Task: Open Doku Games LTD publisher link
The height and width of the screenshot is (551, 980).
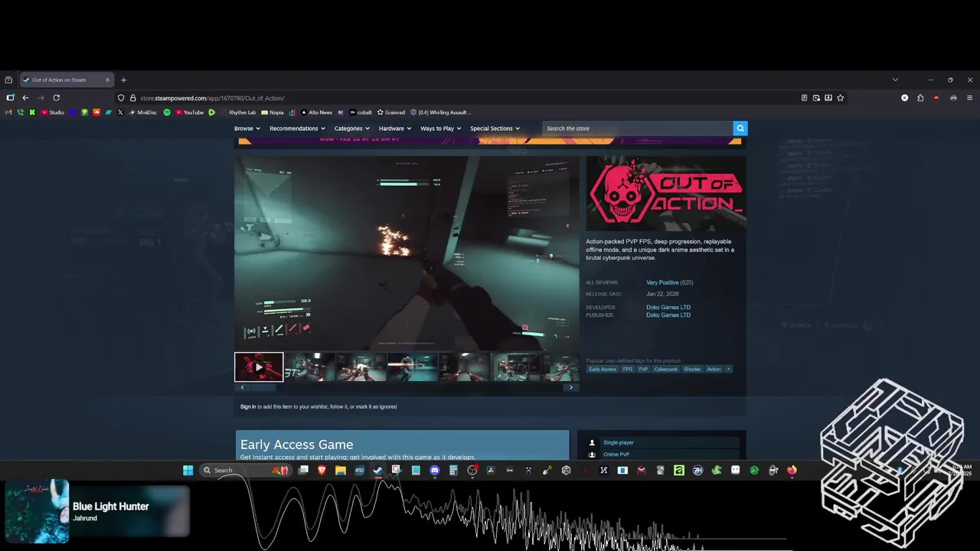Action: coord(668,315)
